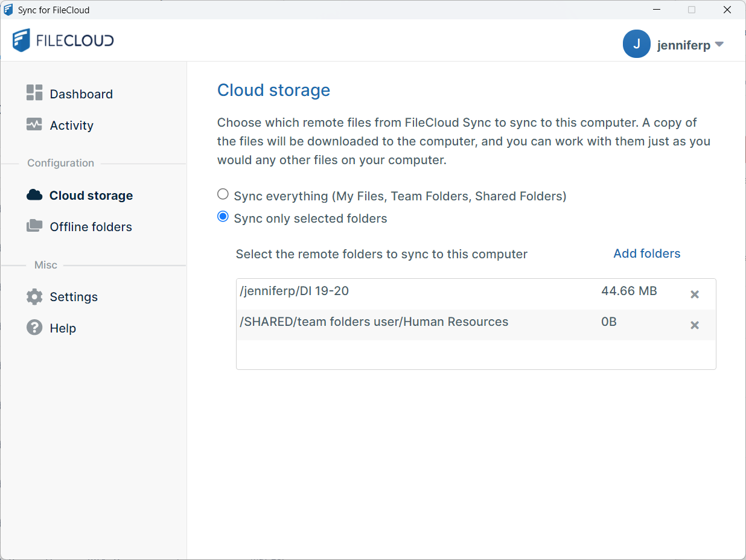The image size is (746, 560).
Task: Open the Offline folders section
Action: point(91,227)
